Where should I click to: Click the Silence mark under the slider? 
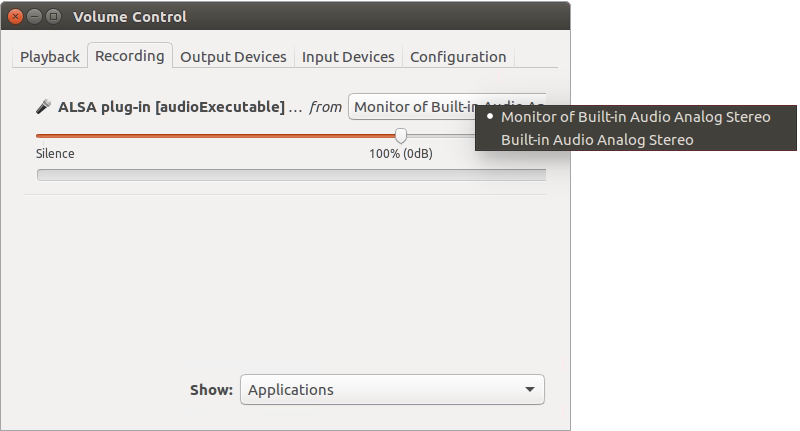[x=55, y=154]
